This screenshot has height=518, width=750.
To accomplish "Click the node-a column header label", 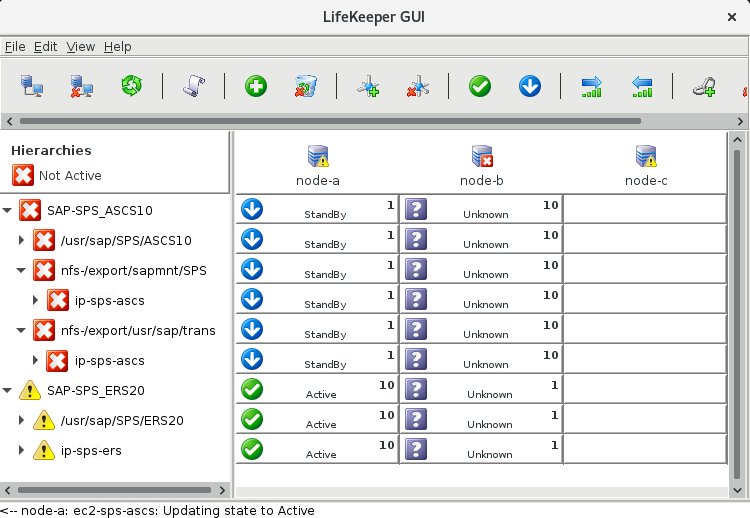I will tap(318, 181).
